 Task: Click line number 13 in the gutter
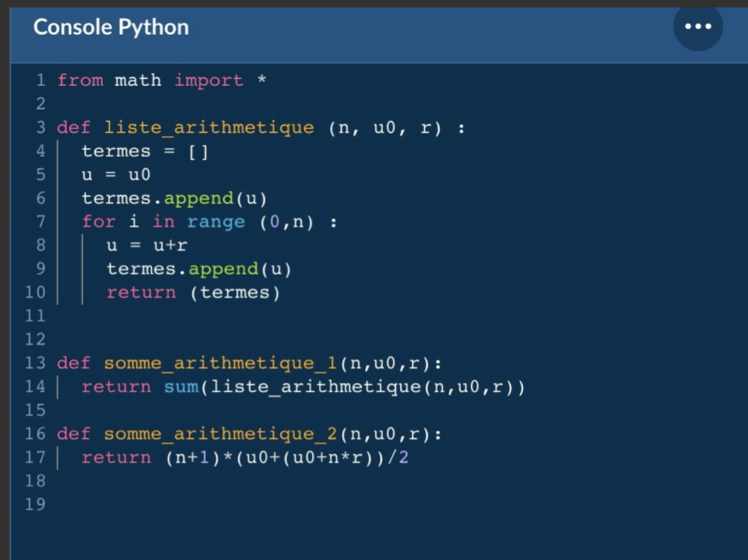(x=36, y=363)
